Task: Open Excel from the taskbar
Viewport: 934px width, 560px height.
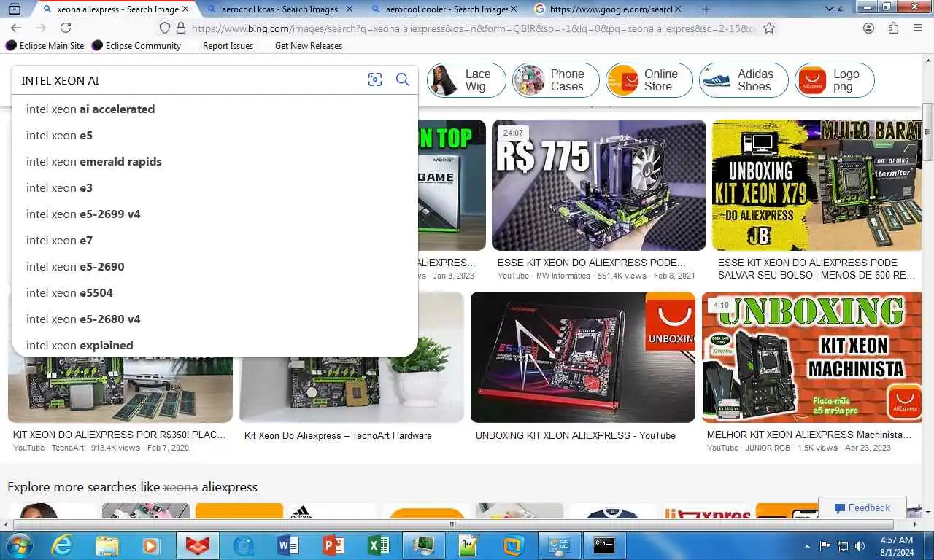Action: [379, 545]
